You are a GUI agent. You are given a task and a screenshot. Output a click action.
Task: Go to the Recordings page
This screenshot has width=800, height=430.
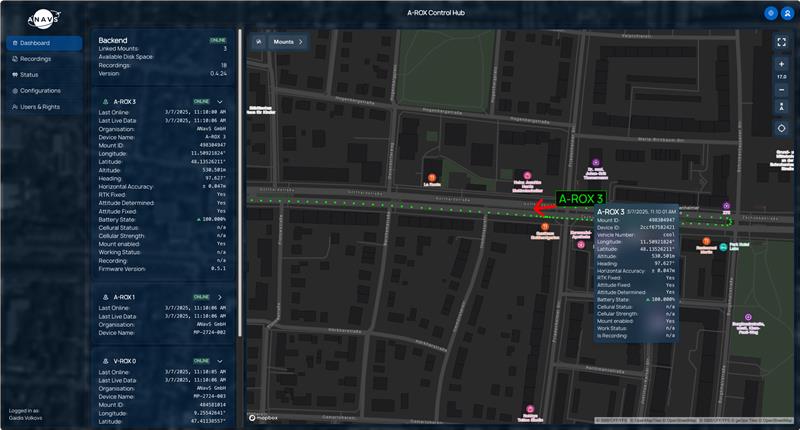coord(35,59)
